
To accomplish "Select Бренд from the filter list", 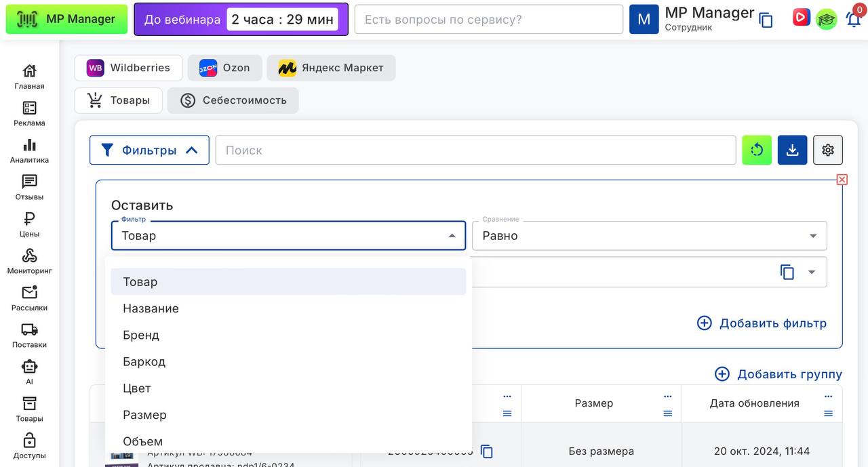I will pos(141,335).
